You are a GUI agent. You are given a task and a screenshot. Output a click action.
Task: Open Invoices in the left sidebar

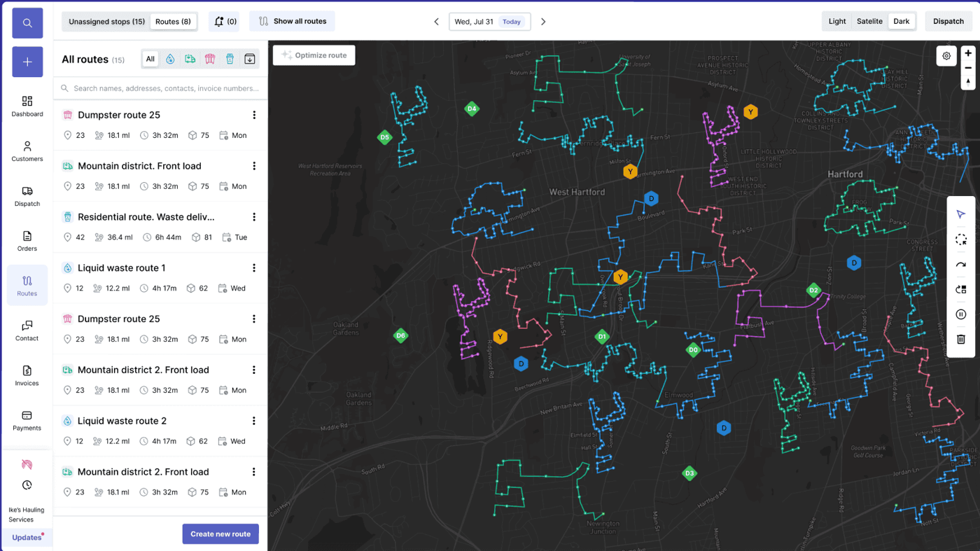(x=27, y=375)
